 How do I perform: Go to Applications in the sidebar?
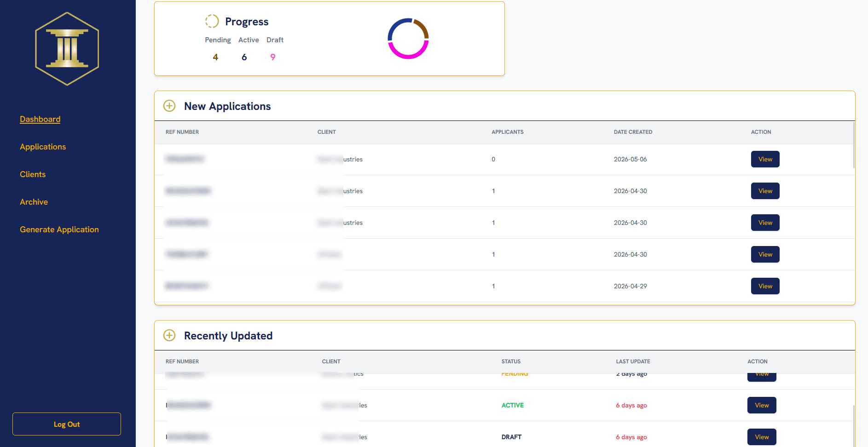point(43,147)
